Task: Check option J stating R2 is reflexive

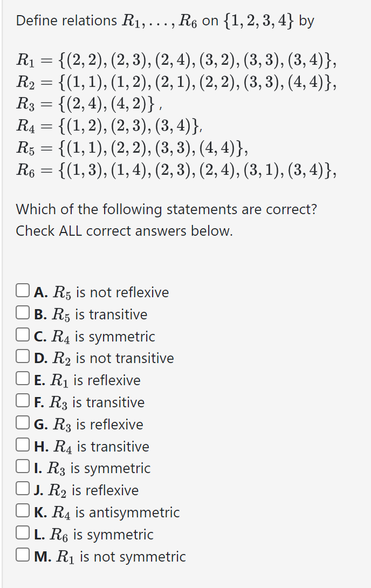Action: coord(22,488)
